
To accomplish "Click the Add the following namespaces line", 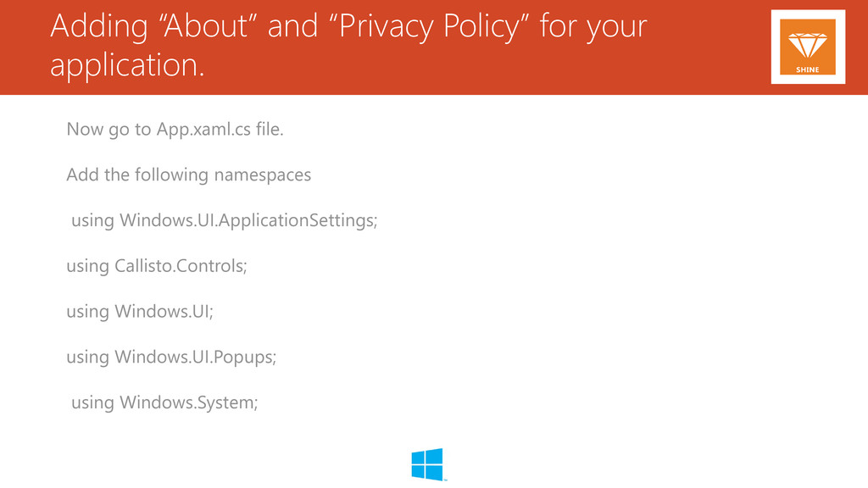I will coord(189,175).
